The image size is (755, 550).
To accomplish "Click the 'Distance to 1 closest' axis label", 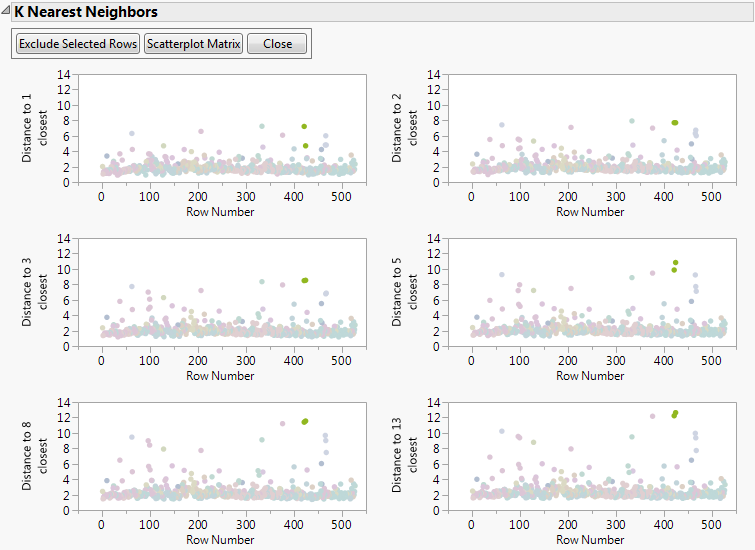I will point(35,128).
